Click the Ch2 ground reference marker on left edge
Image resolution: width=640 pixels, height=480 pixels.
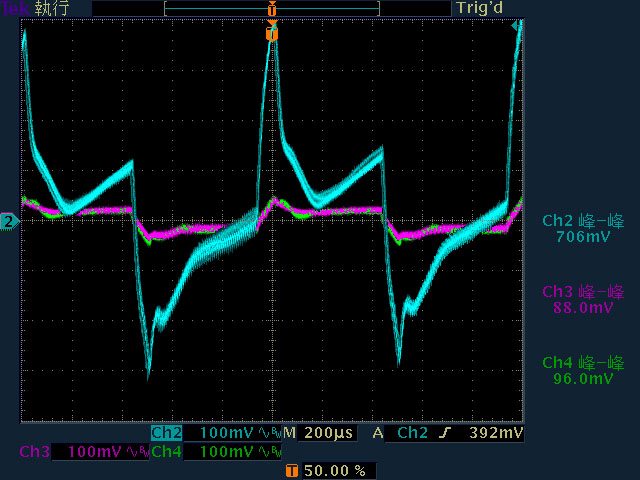[9, 221]
